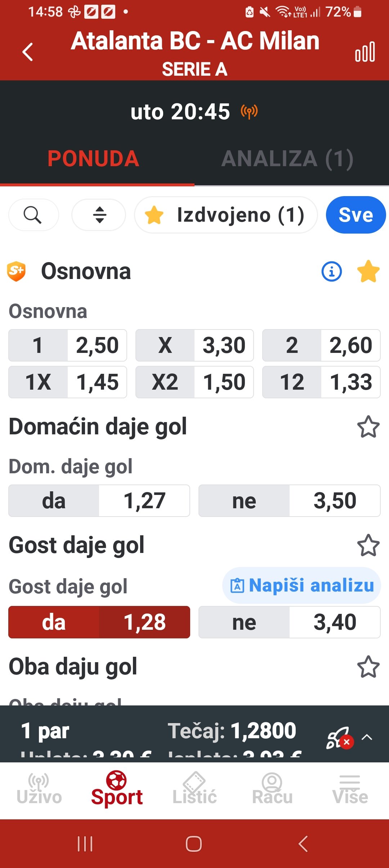Open the Listić bet slip tab
Image resolution: width=389 pixels, height=868 pixels.
click(194, 789)
